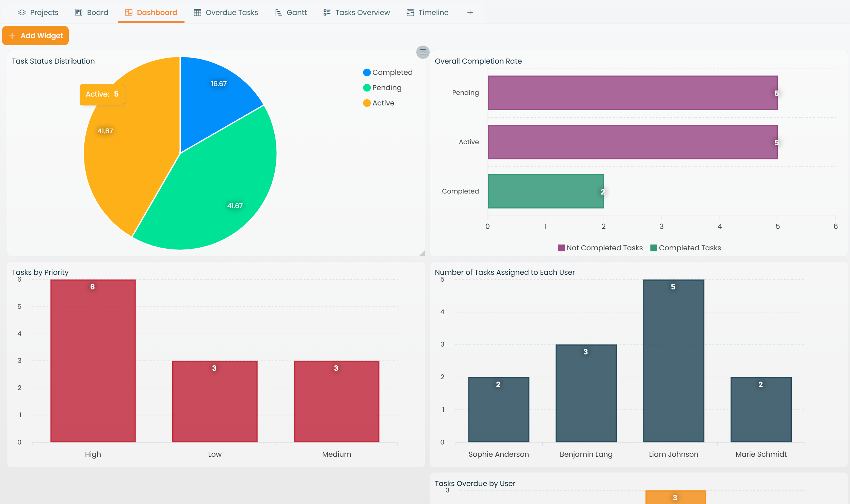Image resolution: width=850 pixels, height=504 pixels.
Task: Select the Dashboard tab
Action: [151, 13]
